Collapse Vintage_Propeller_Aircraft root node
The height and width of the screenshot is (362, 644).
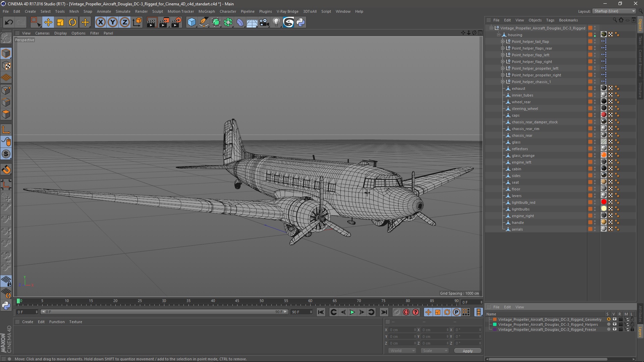491,28
